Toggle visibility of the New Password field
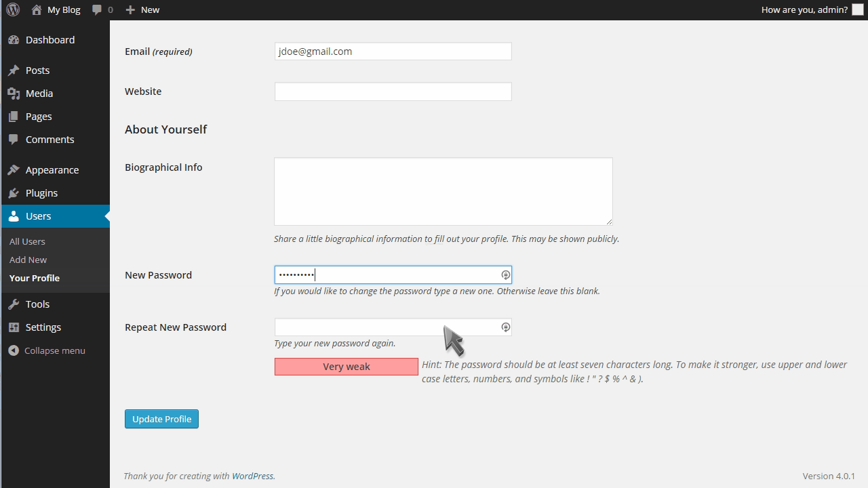Image resolution: width=868 pixels, height=488 pixels. pos(505,274)
